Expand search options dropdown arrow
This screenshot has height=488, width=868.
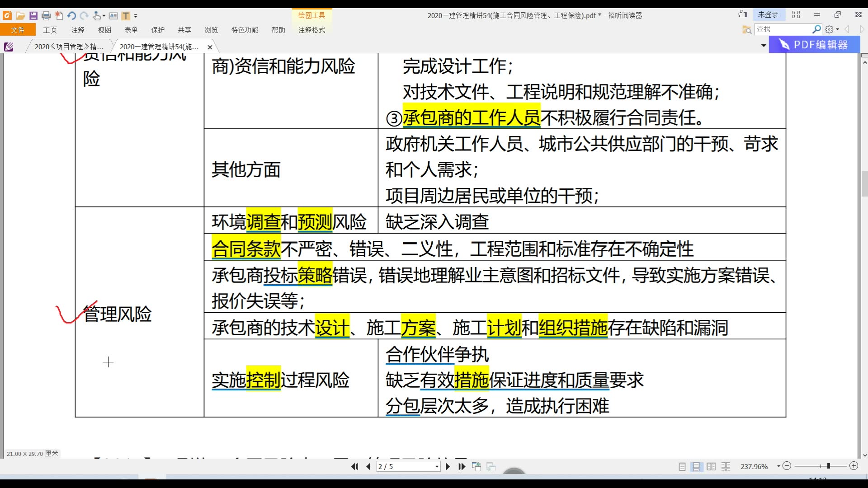(838, 30)
